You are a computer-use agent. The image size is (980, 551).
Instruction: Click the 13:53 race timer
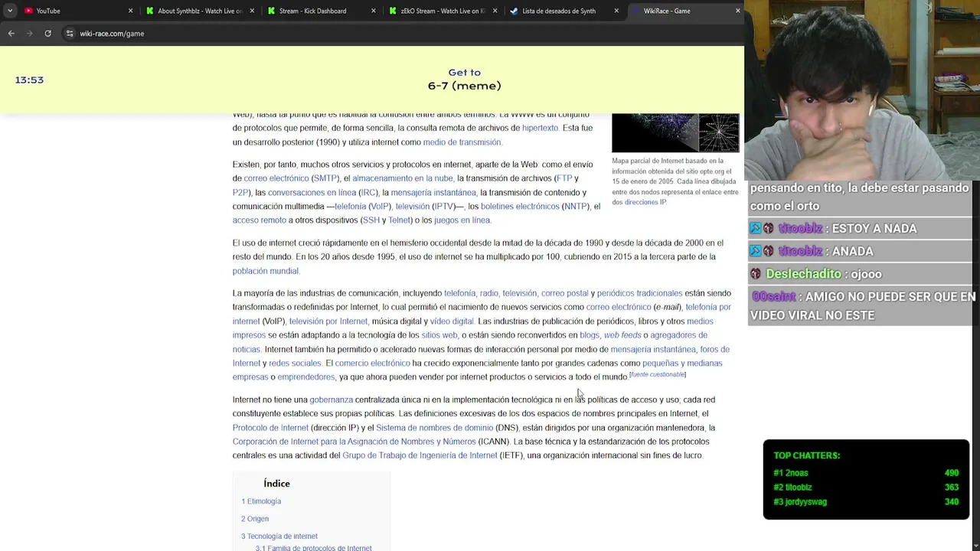[29, 80]
